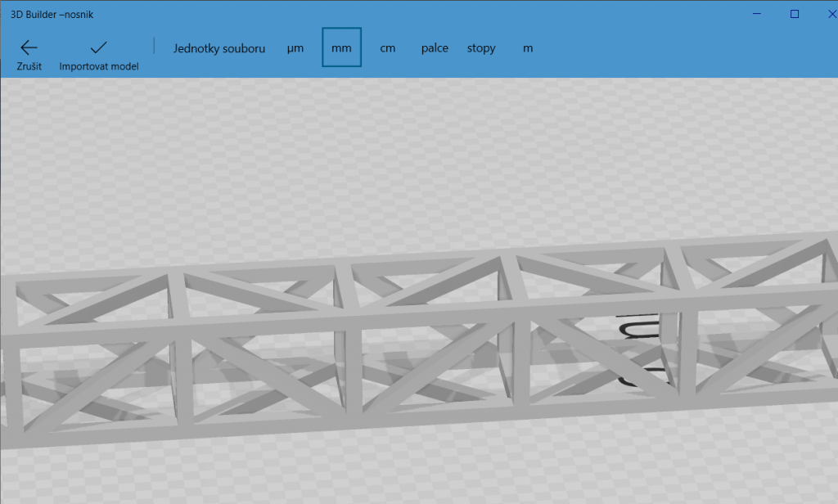Image resolution: width=838 pixels, height=504 pixels.
Task: Maximize the 3D Builder window
Action: (794, 14)
